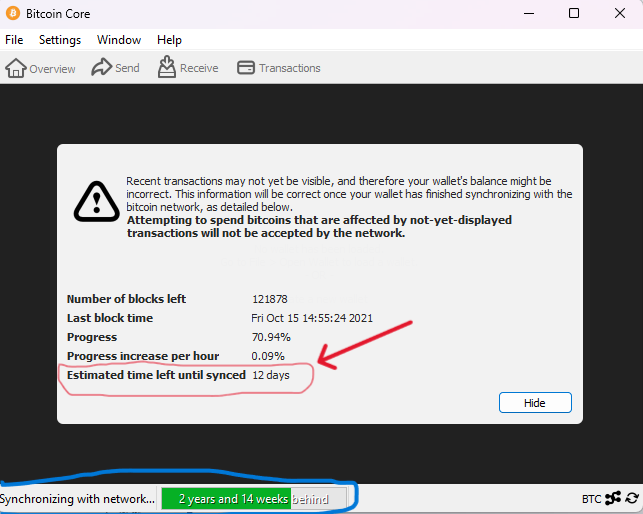Go to the Overview tab
The width and height of the screenshot is (643, 514).
click(40, 68)
